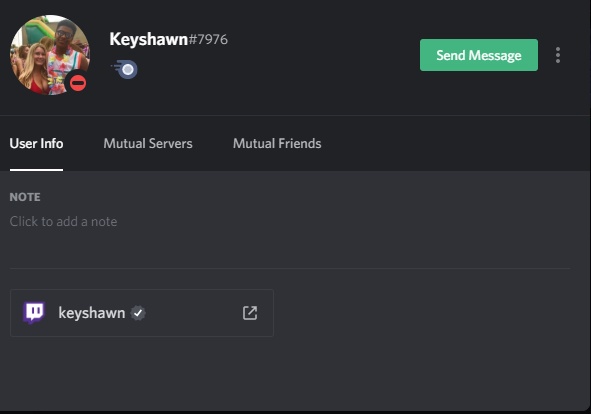
Task: Click the Keyshawn display name in the header
Action: pos(148,39)
